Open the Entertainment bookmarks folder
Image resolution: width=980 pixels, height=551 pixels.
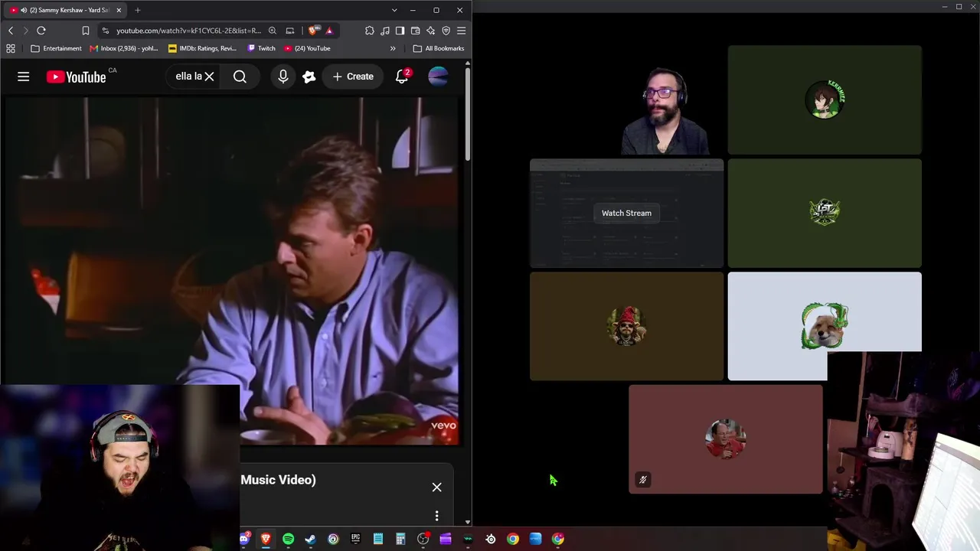point(56,48)
